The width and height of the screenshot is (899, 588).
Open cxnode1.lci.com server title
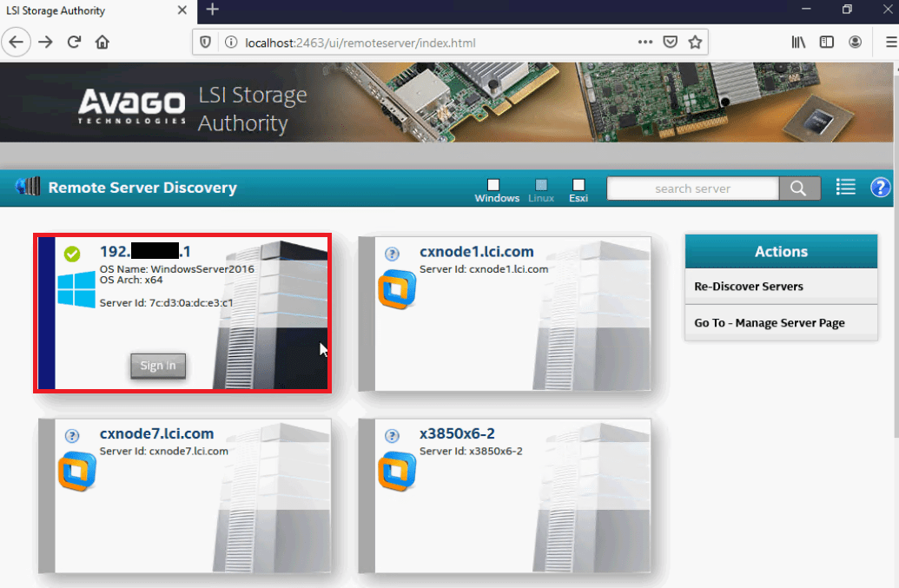pos(477,252)
